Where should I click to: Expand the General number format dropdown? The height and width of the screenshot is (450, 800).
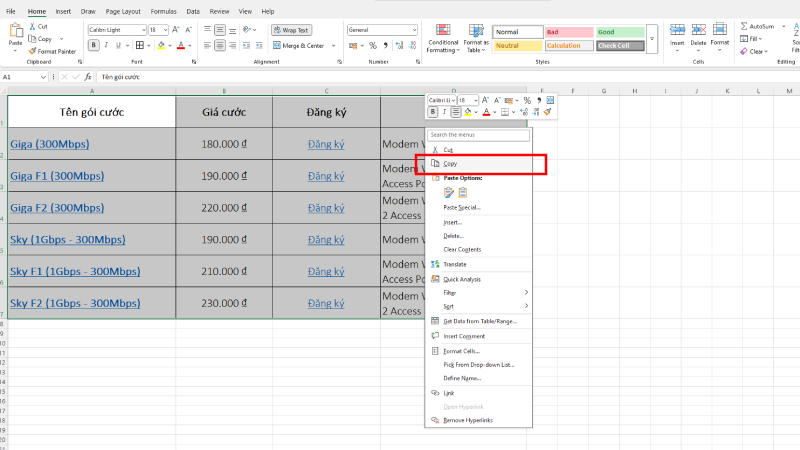pos(414,30)
